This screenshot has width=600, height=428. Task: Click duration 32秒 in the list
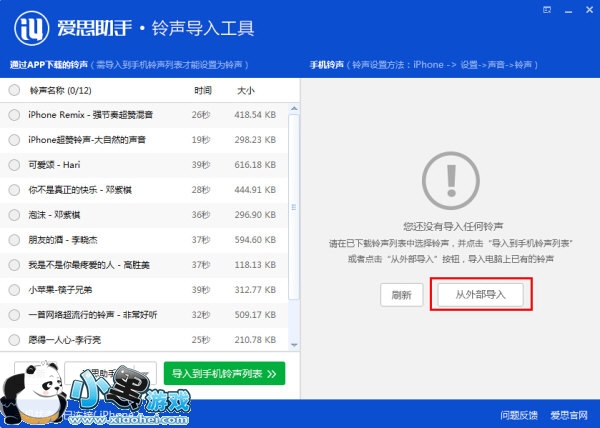(x=201, y=315)
